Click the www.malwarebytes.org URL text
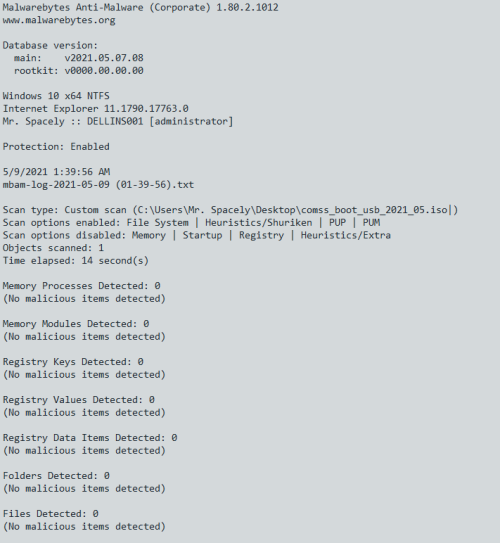 click(x=59, y=20)
